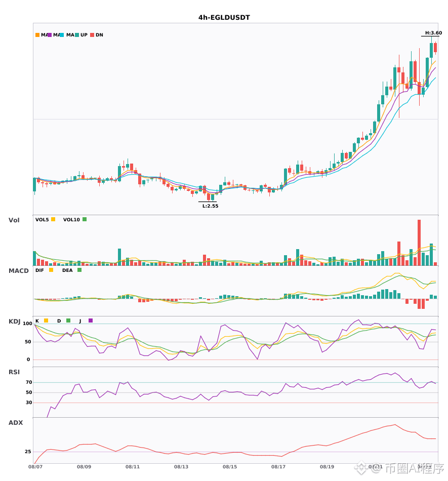The image size is (448, 481).
Task: Click the 08/11 date label
Action: (x=133, y=467)
